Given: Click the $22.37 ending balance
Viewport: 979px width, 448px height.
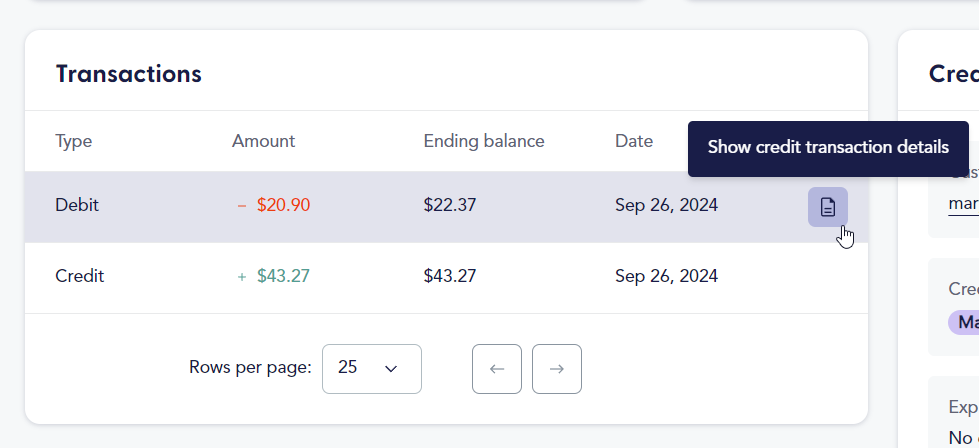Looking at the screenshot, I should pyautogui.click(x=450, y=205).
